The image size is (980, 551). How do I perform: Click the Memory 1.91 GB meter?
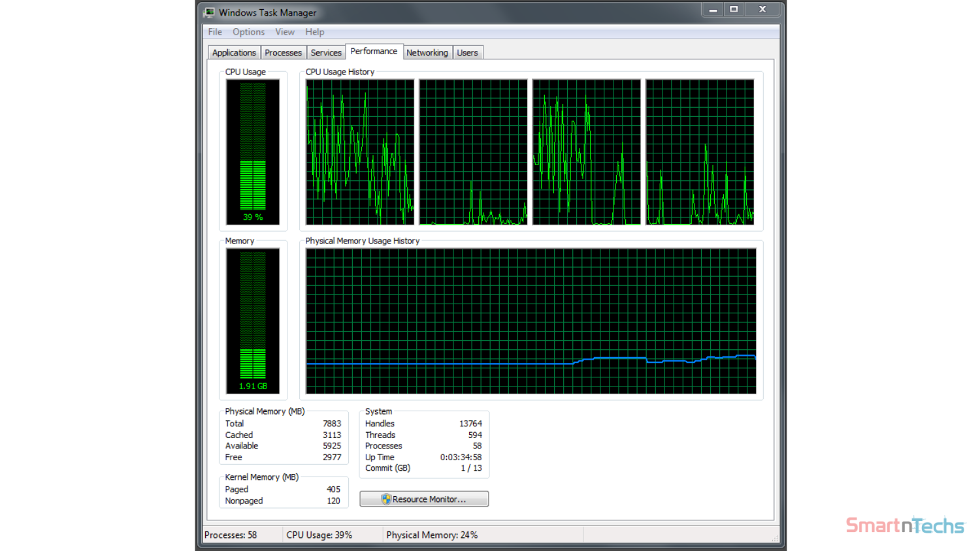(253, 321)
